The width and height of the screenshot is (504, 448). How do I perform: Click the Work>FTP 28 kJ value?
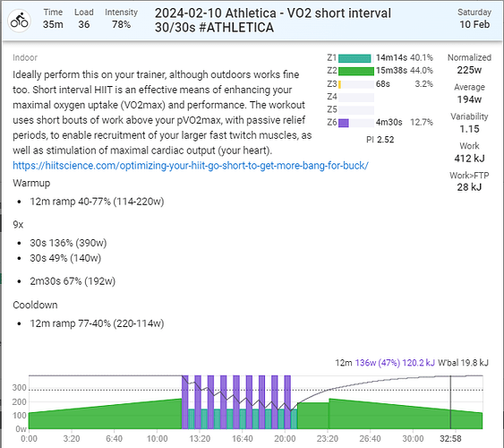pyautogui.click(x=469, y=187)
